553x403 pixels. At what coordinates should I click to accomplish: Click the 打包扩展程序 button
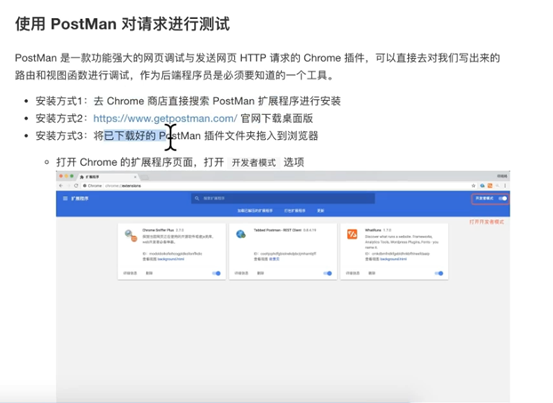tap(295, 210)
